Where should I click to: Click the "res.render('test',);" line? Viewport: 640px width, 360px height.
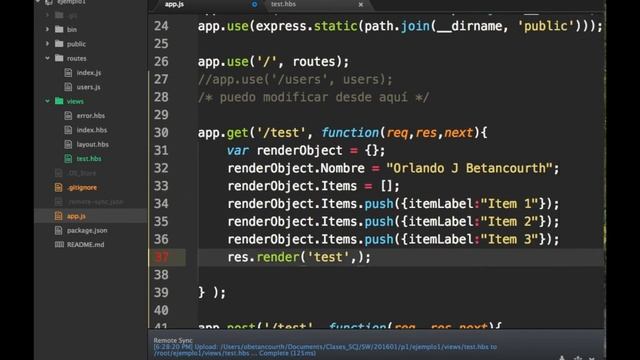tap(299, 257)
